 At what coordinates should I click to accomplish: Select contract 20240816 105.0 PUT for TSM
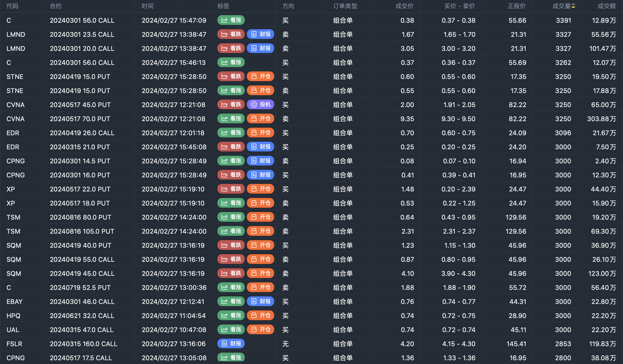pos(82,231)
